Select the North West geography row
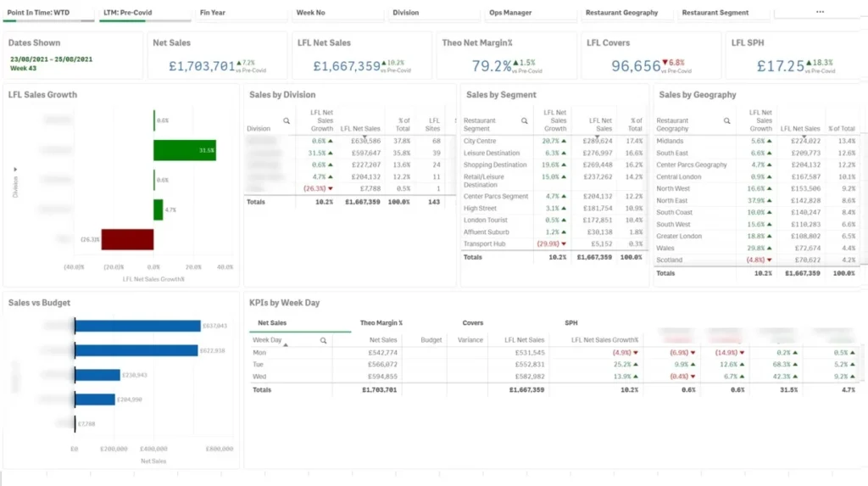 coord(755,188)
